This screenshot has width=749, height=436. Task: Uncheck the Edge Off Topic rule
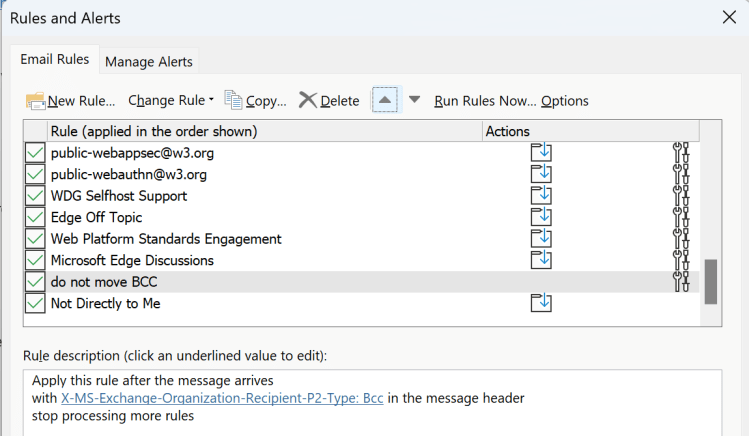(x=35, y=217)
